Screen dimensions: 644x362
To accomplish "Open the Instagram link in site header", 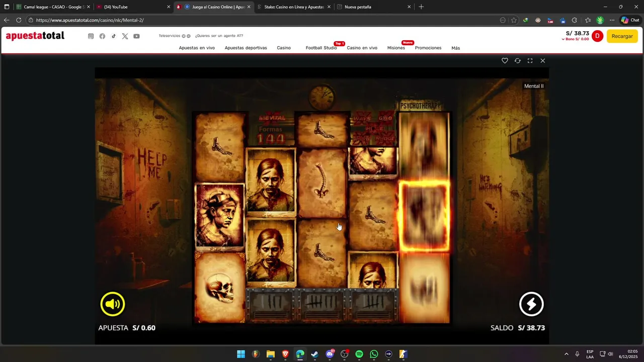I will [91, 36].
